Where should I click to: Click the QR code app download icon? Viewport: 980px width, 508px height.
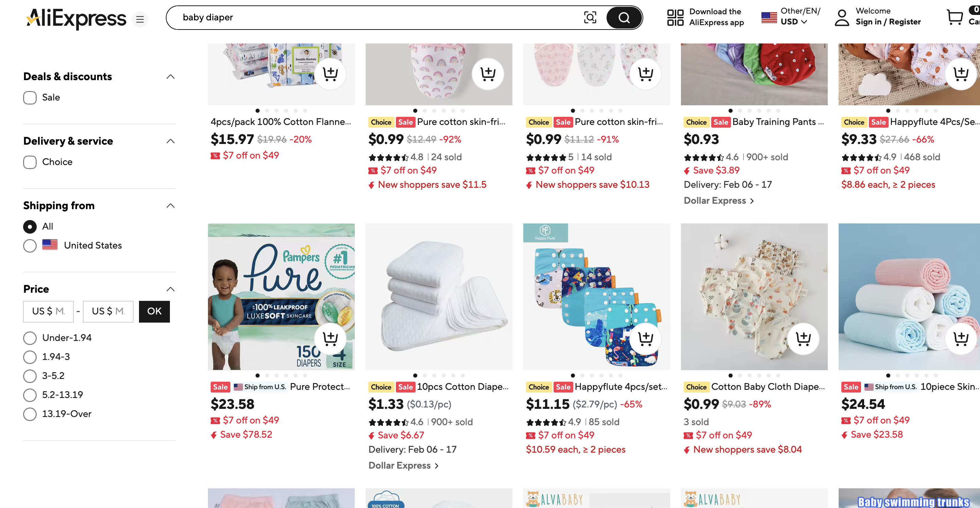click(x=675, y=18)
